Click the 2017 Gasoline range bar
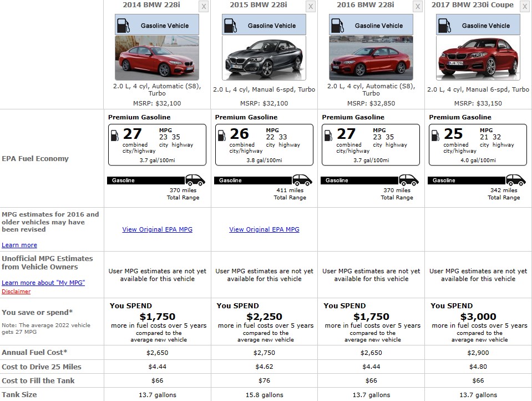Screen dimensions: 532x401 point(467,180)
